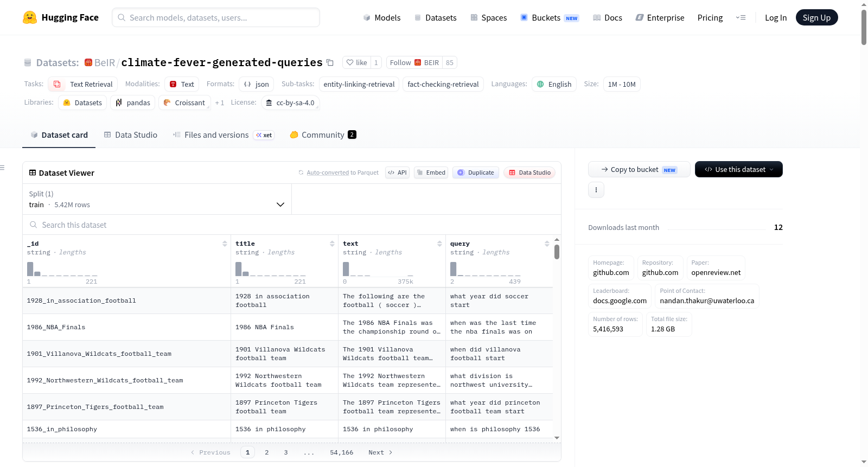Focus the models and datasets search field
This screenshot has width=868, height=467.
pyautogui.click(x=216, y=17)
